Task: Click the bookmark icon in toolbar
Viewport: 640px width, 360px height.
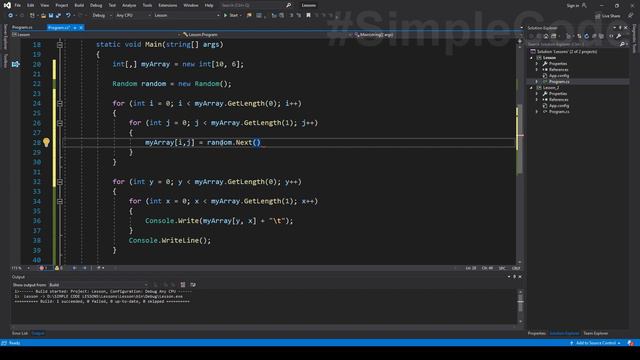Action: click(x=309, y=15)
